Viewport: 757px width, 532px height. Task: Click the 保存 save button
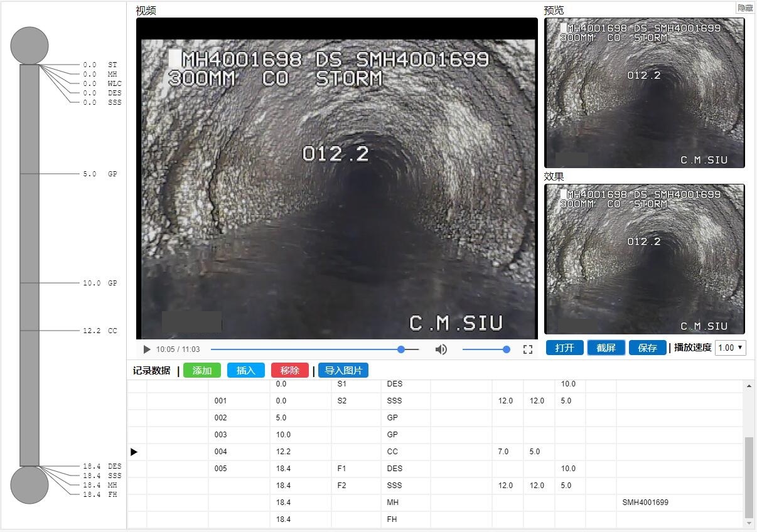point(647,348)
